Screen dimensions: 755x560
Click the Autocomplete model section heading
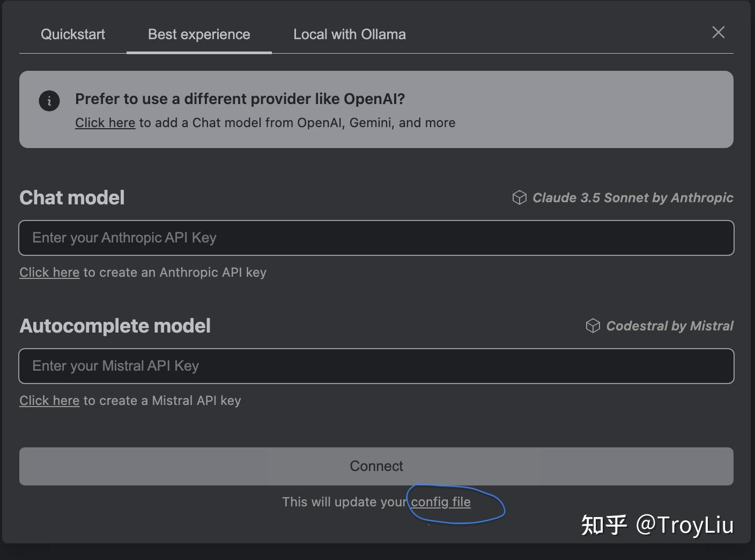[x=115, y=326]
